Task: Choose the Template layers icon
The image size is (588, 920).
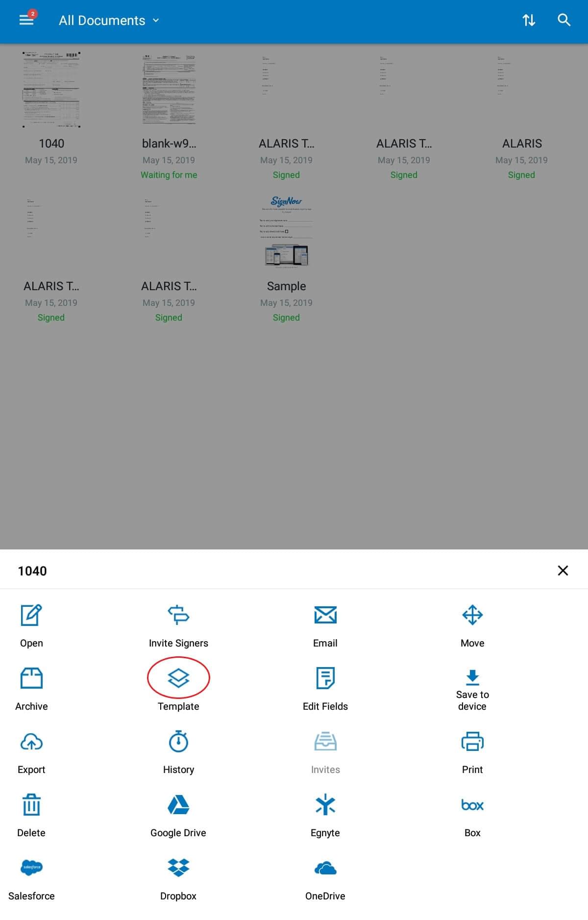Action: click(x=178, y=678)
